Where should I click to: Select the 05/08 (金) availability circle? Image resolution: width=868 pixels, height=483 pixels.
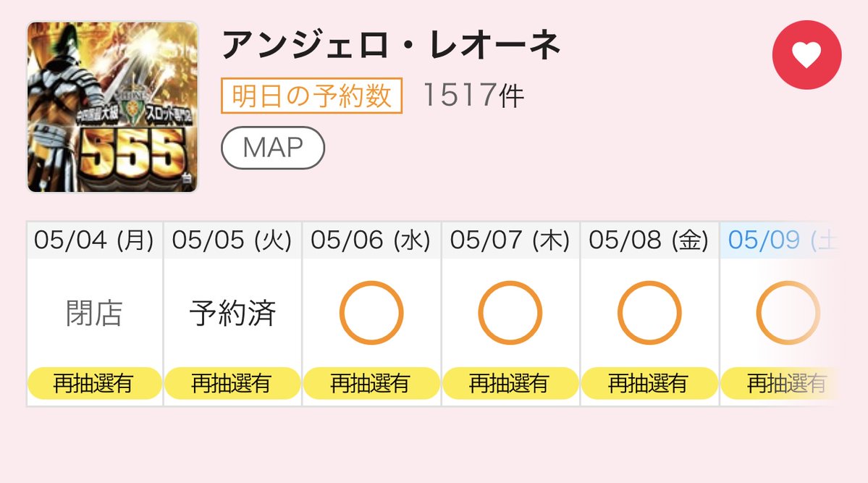pyautogui.click(x=649, y=313)
